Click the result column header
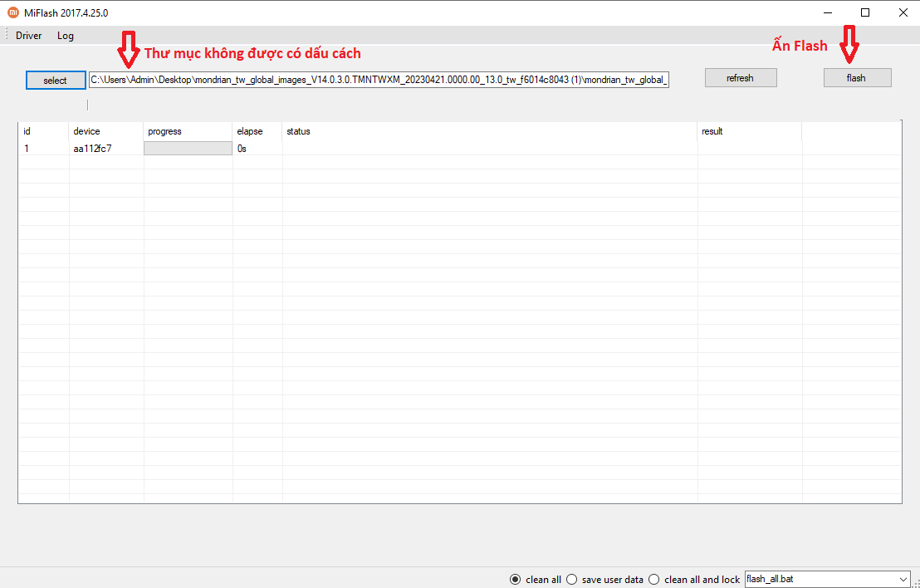Viewport: 920px width, 588px height. tap(750, 131)
